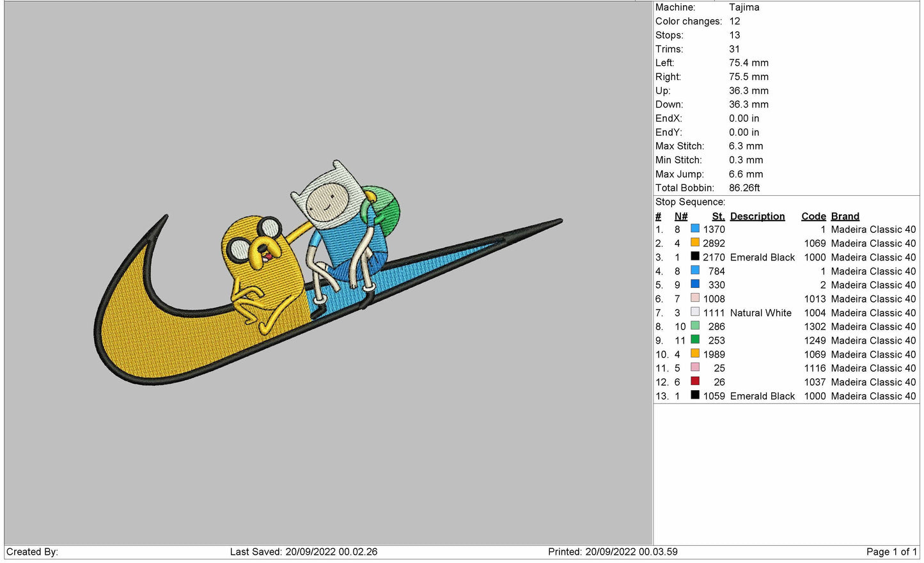Click the green backpack in the embroidery
This screenshot has width=924, height=563.
click(x=385, y=206)
